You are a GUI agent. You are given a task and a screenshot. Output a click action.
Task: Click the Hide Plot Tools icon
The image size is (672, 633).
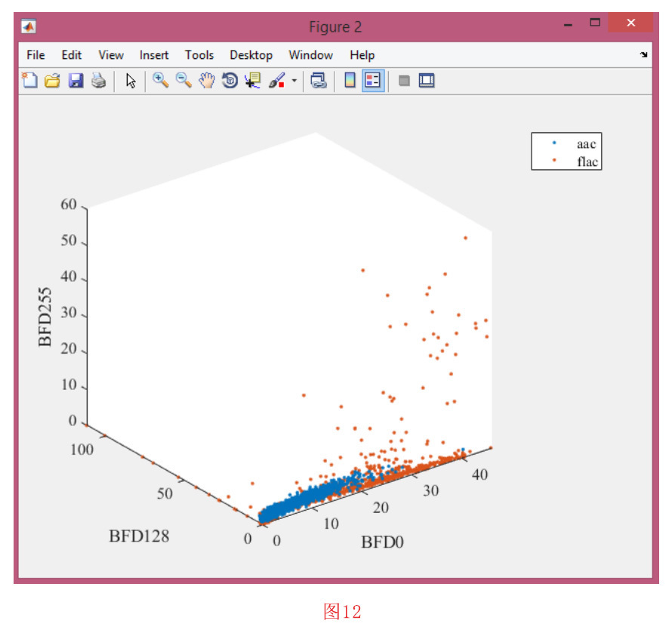point(404,80)
